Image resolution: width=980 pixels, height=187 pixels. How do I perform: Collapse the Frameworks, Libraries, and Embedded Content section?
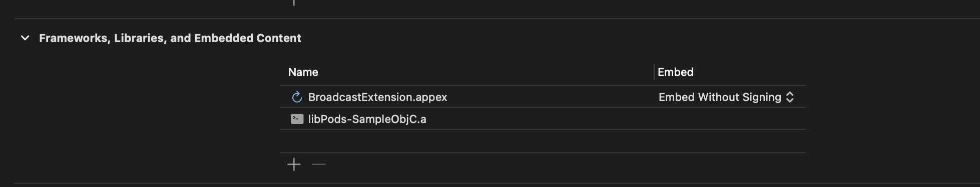click(25, 38)
